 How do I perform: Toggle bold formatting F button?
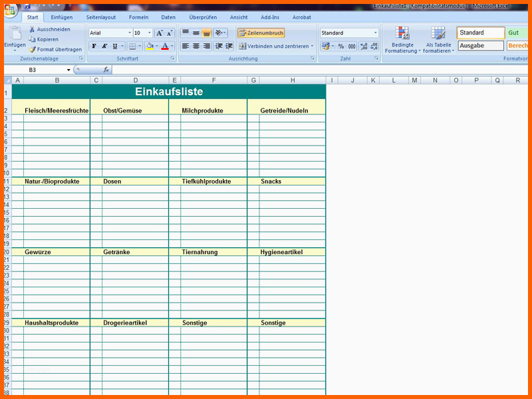pyautogui.click(x=94, y=46)
